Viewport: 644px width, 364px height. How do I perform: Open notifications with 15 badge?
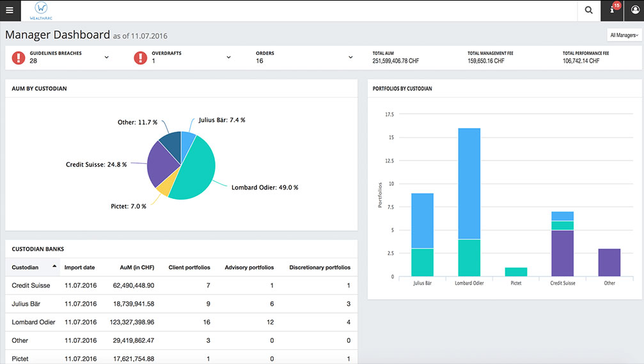(x=612, y=10)
